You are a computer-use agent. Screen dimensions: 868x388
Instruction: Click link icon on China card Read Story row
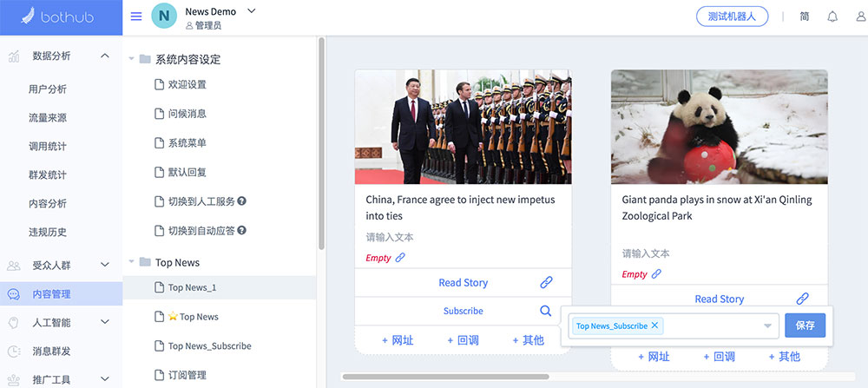[x=546, y=283]
